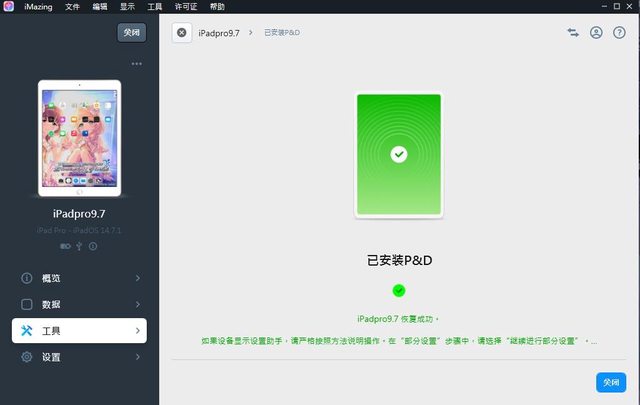Click the iMazing app logo icon
The width and height of the screenshot is (640, 405).
tap(9, 6)
